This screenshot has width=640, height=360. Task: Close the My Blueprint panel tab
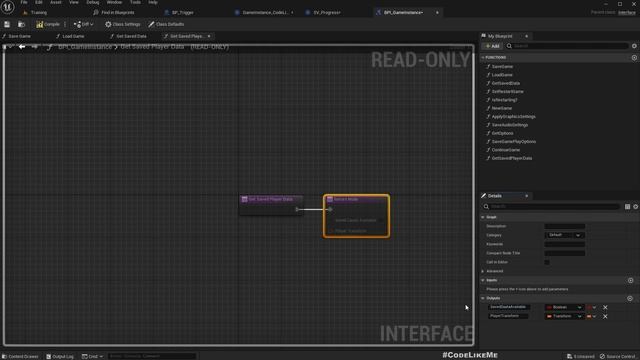[527, 36]
